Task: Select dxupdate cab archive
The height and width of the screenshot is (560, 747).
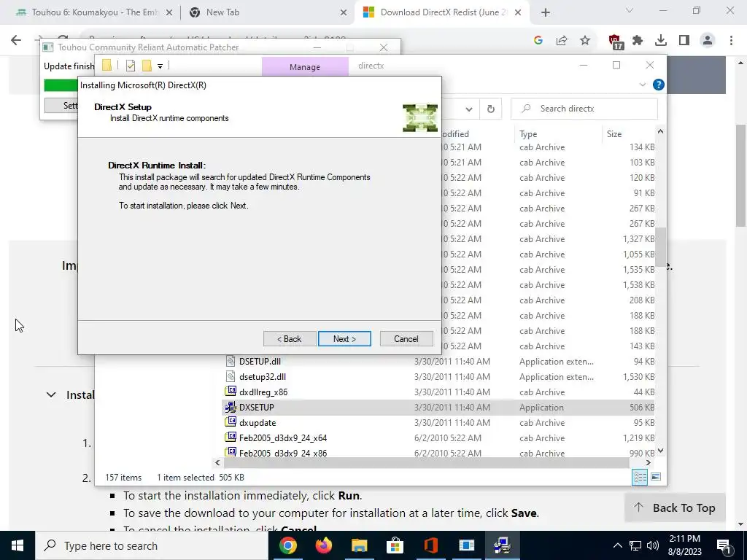Action: [438, 422]
